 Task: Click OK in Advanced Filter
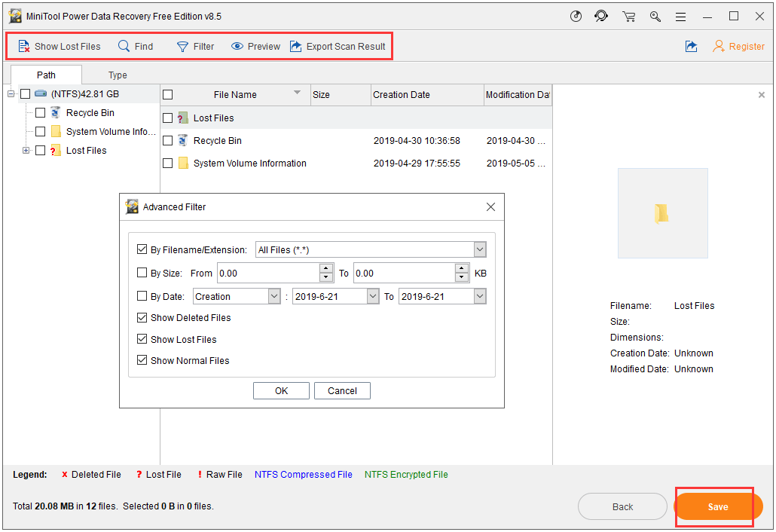pyautogui.click(x=281, y=390)
